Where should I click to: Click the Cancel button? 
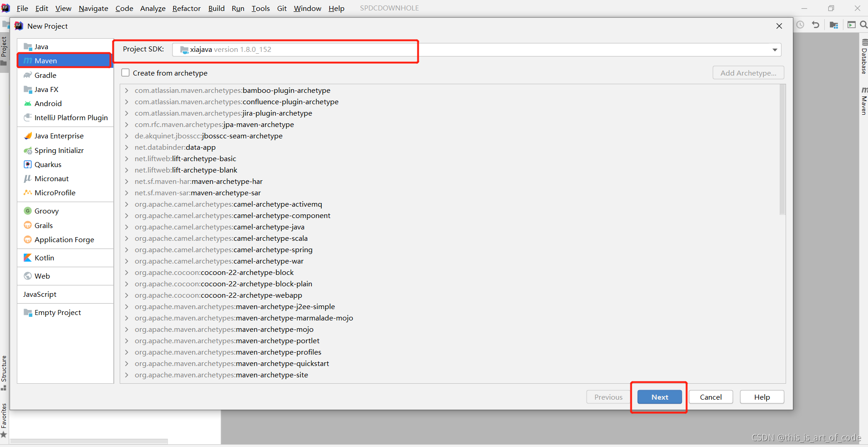(711, 397)
